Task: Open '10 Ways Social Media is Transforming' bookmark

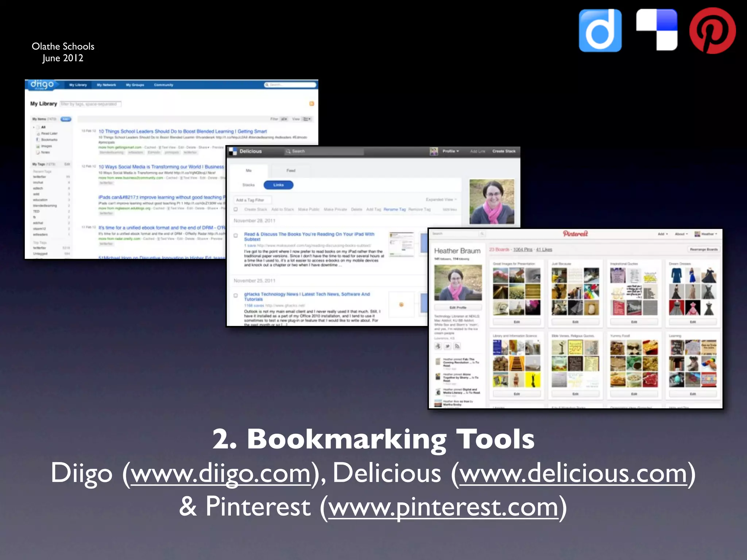Action: (x=161, y=167)
